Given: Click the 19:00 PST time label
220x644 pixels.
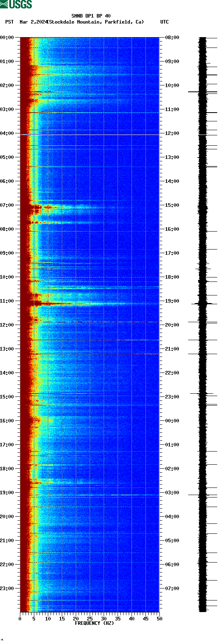Looking at the screenshot, I should tap(7, 493).
